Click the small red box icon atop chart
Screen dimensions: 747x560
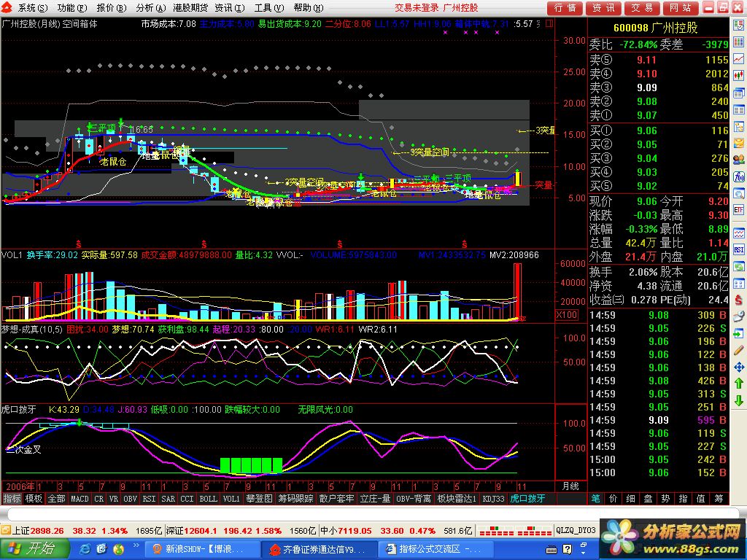pos(549,23)
